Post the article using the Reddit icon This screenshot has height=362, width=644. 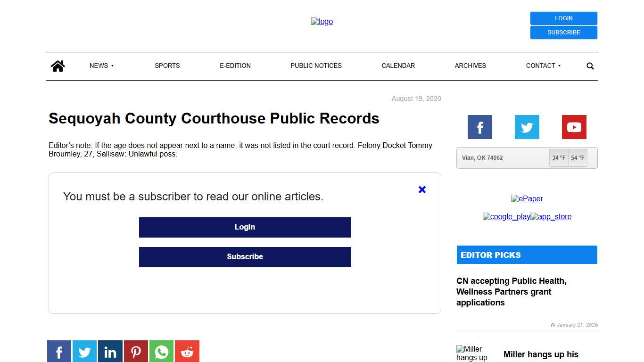pyautogui.click(x=187, y=351)
